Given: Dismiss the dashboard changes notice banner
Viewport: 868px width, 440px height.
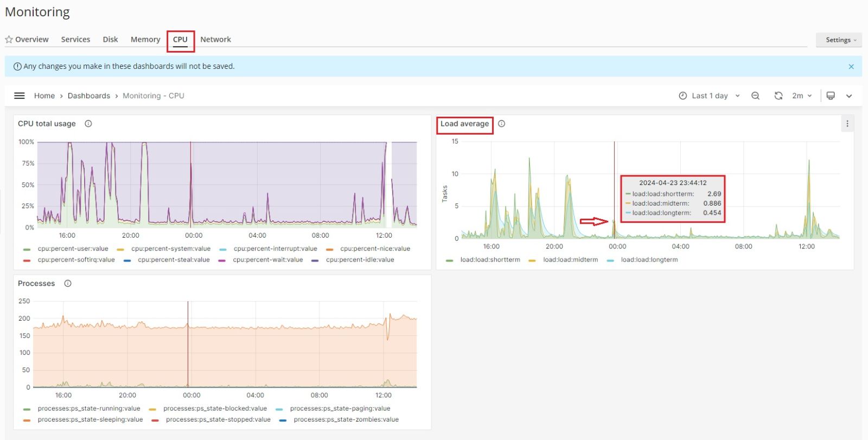Looking at the screenshot, I should tap(851, 67).
